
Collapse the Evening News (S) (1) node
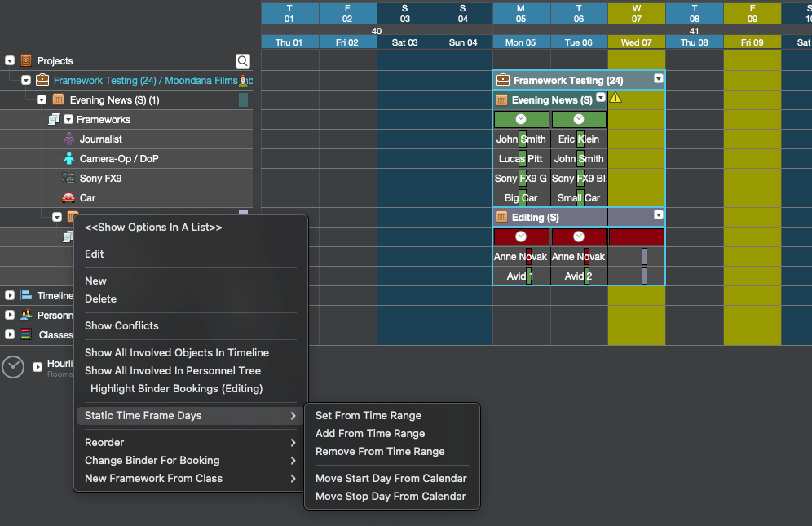42,99
